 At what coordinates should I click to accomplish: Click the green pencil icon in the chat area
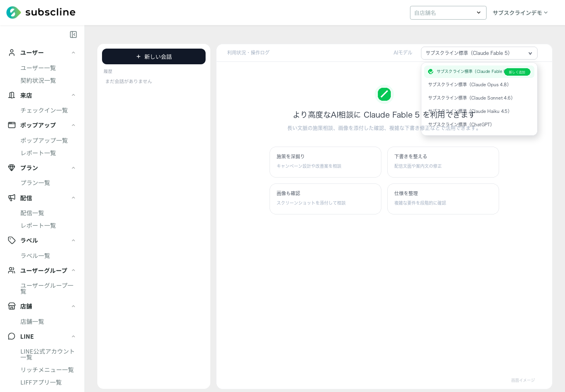384,94
